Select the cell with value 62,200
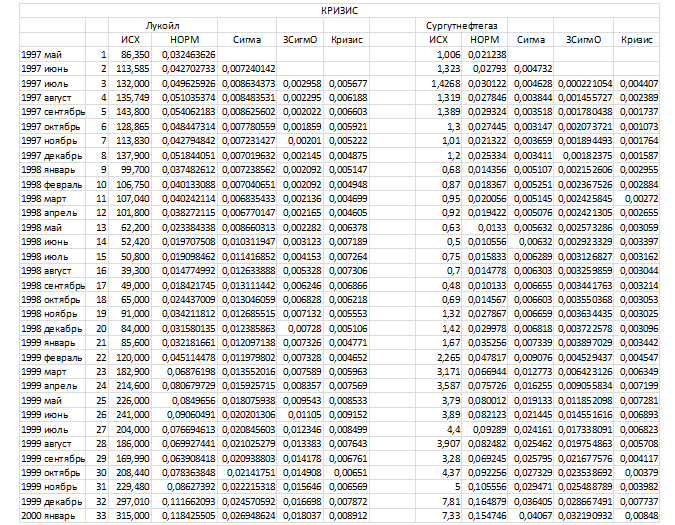 click(130, 228)
